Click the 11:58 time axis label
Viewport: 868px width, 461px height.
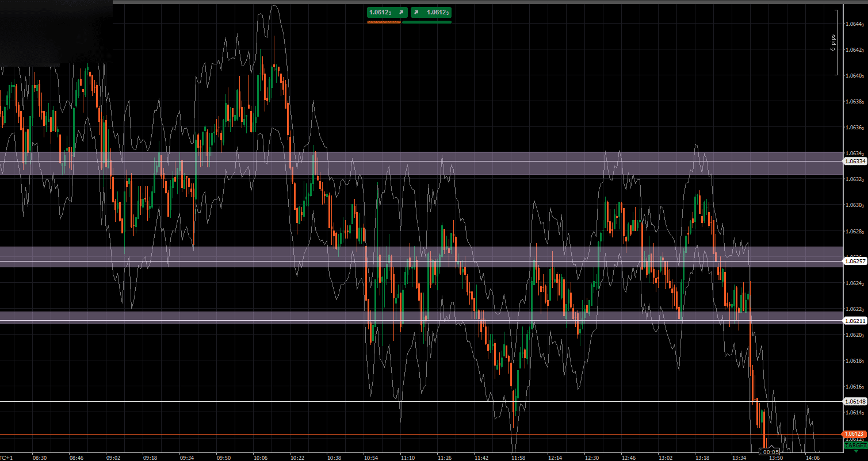tap(518, 458)
